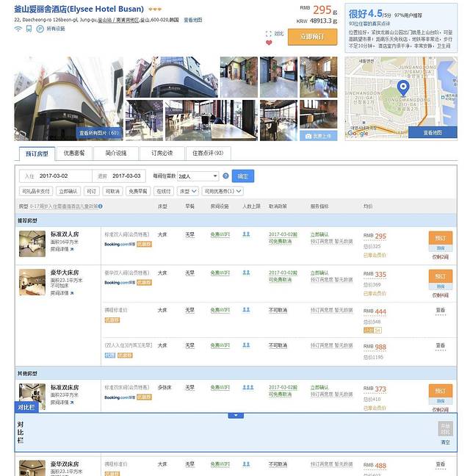Open the large hotel exterior photo
470x476 pixels.
tap(68, 98)
